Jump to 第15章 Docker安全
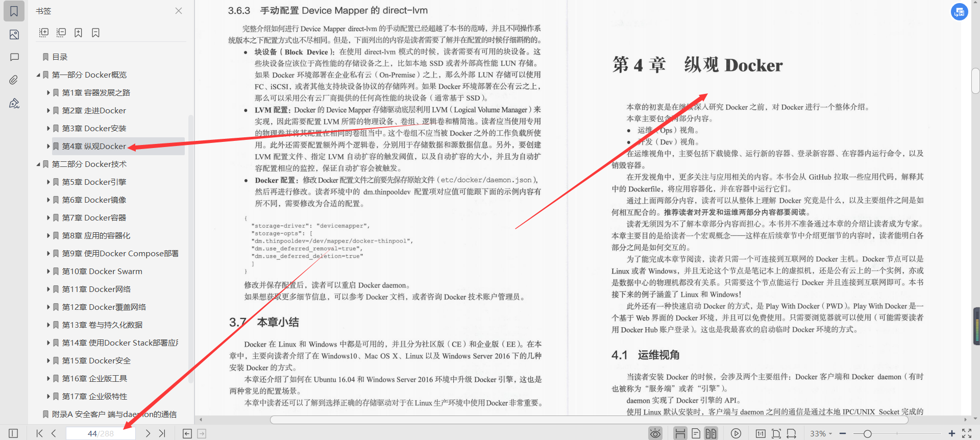The image size is (980, 440). pyautogui.click(x=96, y=361)
